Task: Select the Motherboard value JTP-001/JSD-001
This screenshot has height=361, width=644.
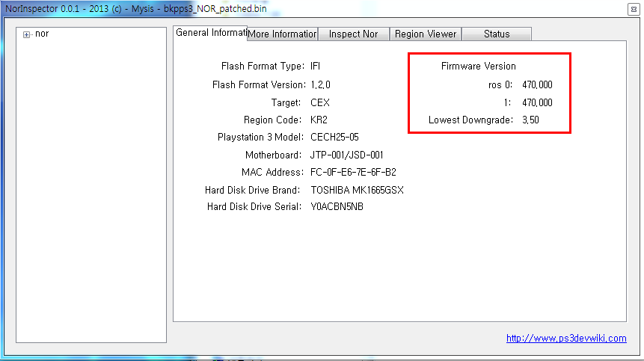Action: coord(347,155)
